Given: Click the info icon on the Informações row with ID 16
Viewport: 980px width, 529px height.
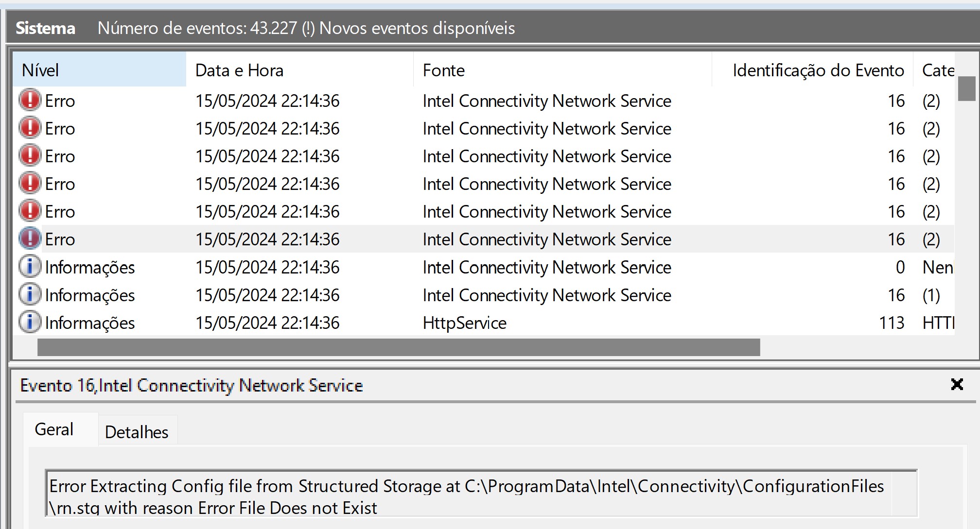Looking at the screenshot, I should [x=30, y=294].
